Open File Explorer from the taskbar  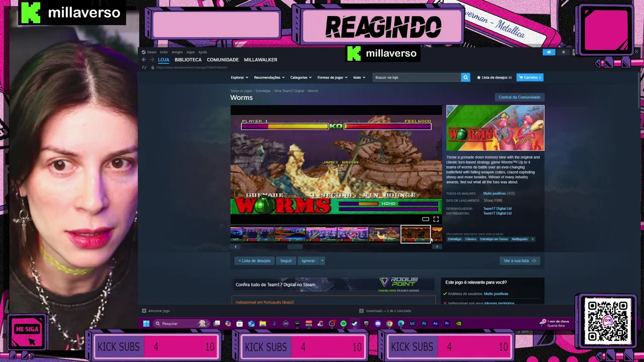(x=263, y=323)
